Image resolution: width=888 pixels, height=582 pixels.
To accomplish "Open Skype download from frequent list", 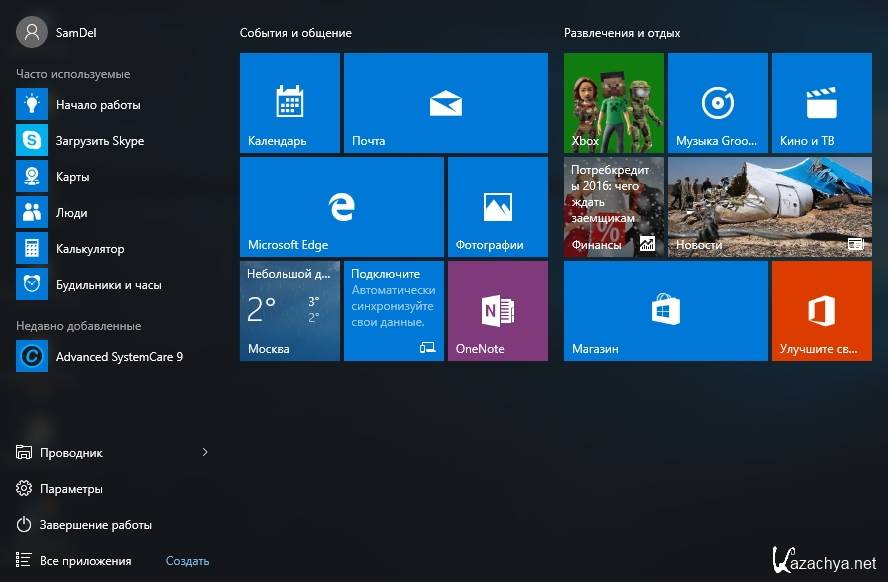I will [99, 141].
